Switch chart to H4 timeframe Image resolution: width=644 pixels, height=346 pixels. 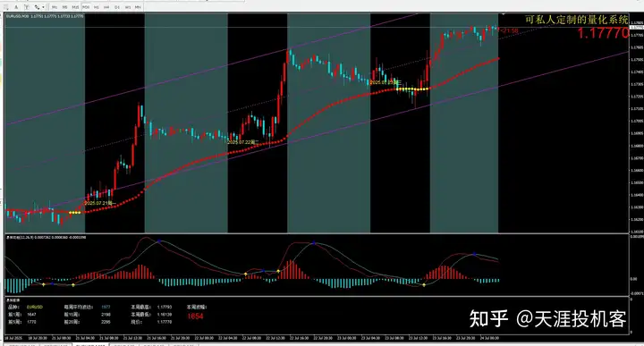(x=106, y=7)
